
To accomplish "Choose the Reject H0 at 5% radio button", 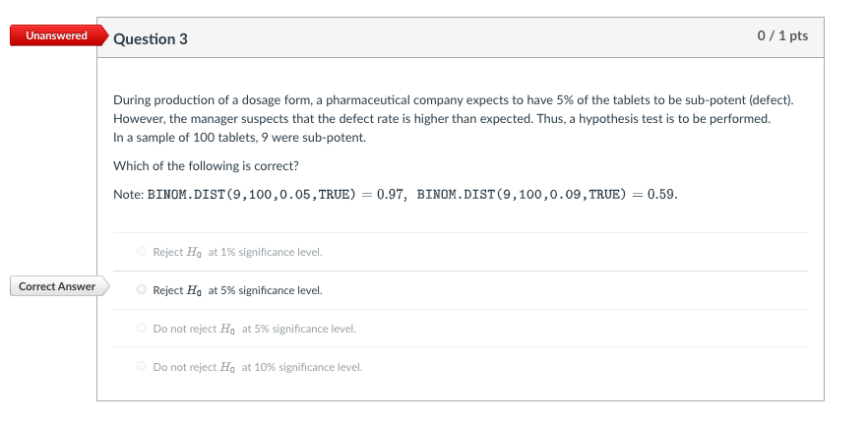I will click(142, 290).
